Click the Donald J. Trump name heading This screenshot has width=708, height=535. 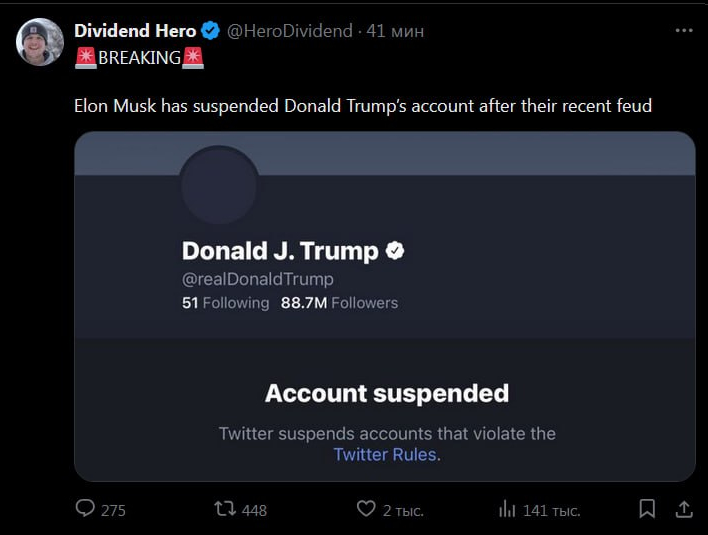(280, 250)
